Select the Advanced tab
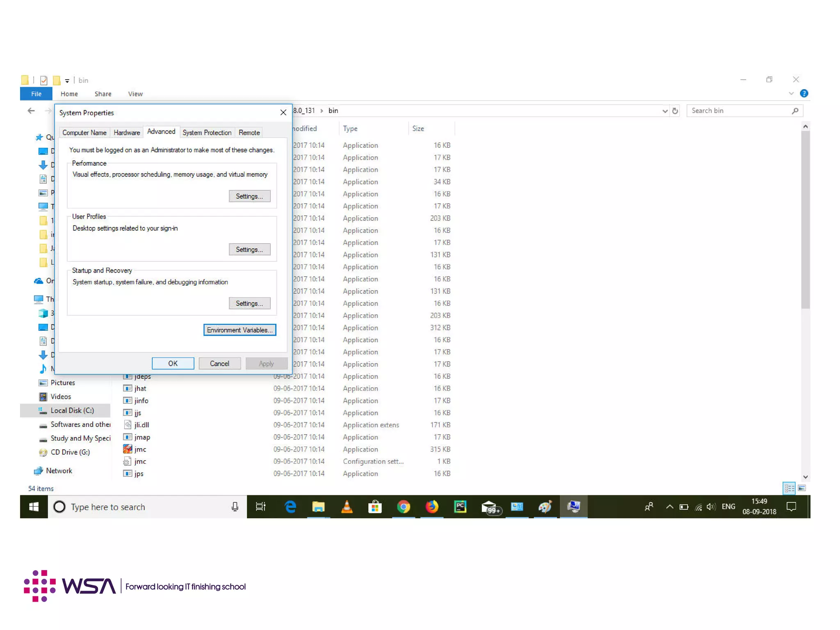This screenshot has width=840, height=630. 161,131
